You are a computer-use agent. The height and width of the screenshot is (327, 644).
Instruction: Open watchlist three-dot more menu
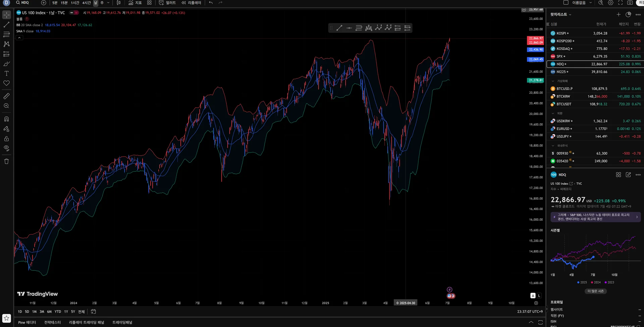click(638, 14)
